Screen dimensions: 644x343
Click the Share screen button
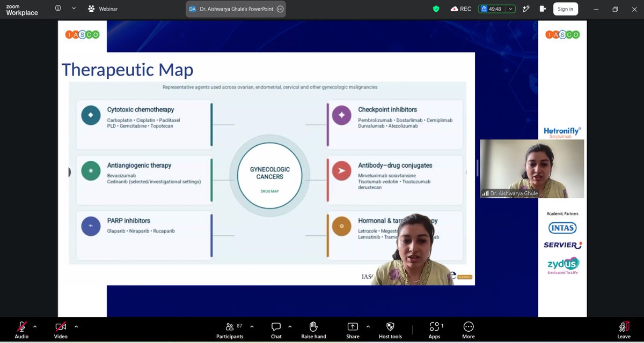tap(353, 330)
